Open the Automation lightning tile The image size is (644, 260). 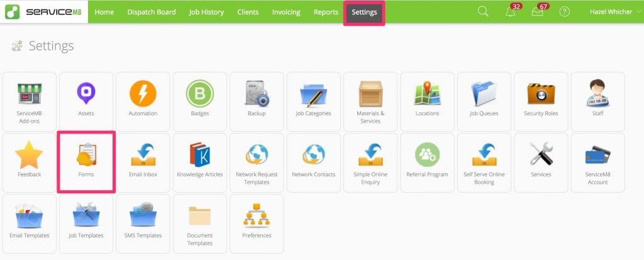click(x=143, y=101)
